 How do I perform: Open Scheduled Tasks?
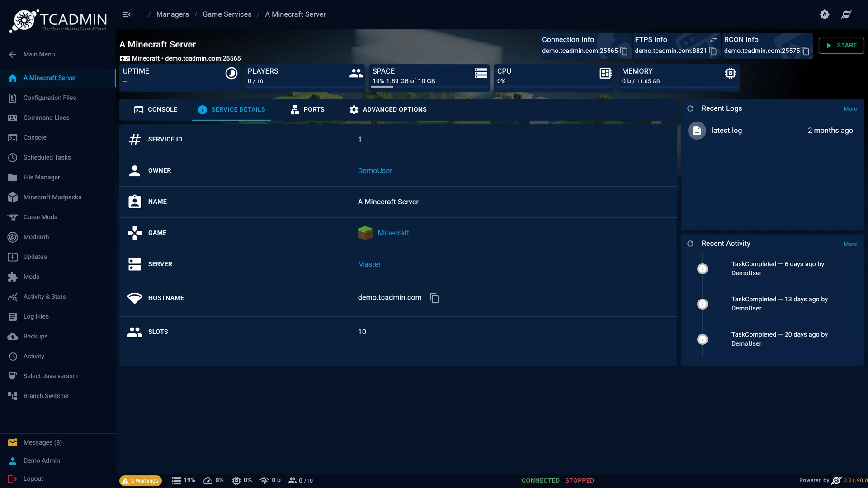58,157
